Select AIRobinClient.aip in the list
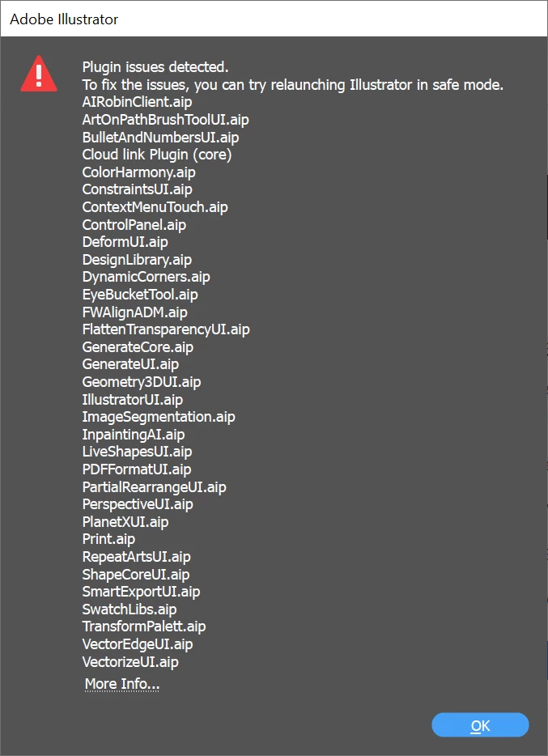548x756 pixels. 138,102
